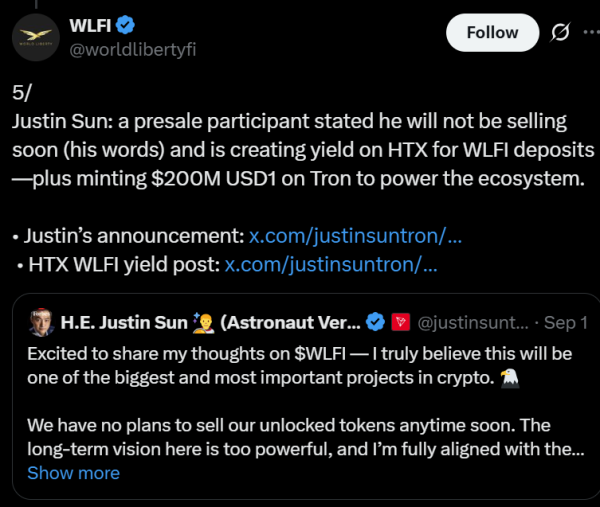Open the HTX WLFI yield post link
The image size is (600, 507).
331,266
